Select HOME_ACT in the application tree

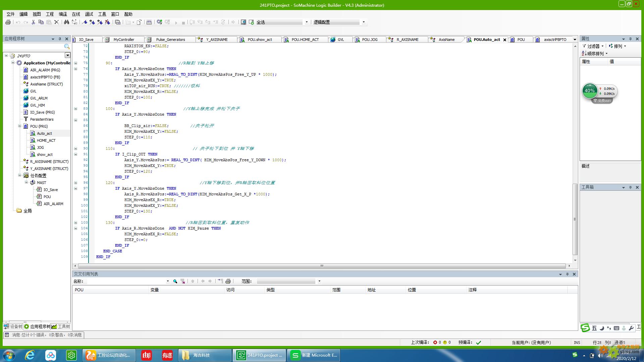(x=46, y=140)
